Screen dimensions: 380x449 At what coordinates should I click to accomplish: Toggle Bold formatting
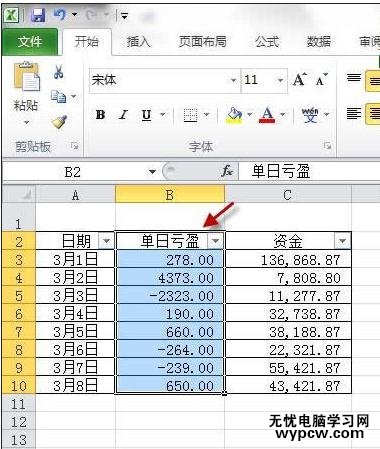coord(100,115)
